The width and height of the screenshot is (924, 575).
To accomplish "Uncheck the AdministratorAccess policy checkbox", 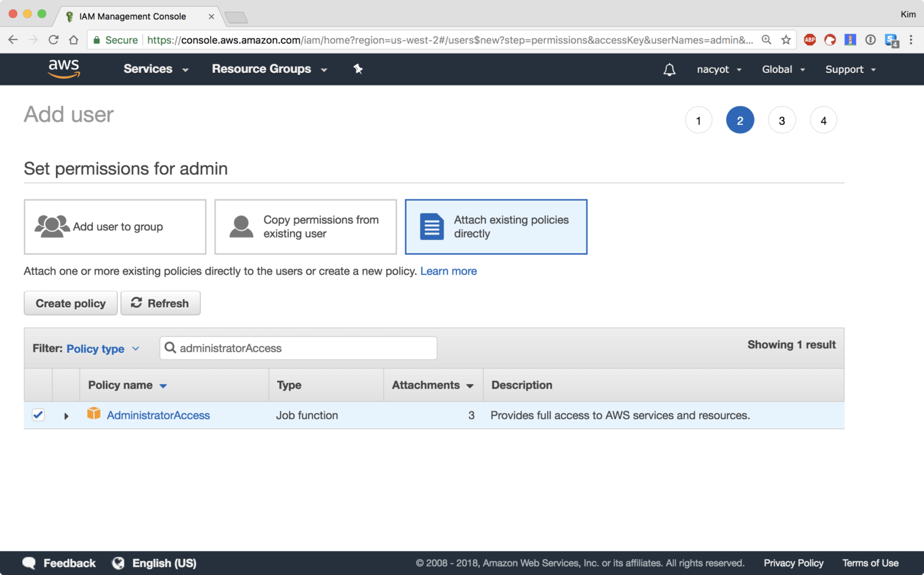I will pyautogui.click(x=38, y=415).
